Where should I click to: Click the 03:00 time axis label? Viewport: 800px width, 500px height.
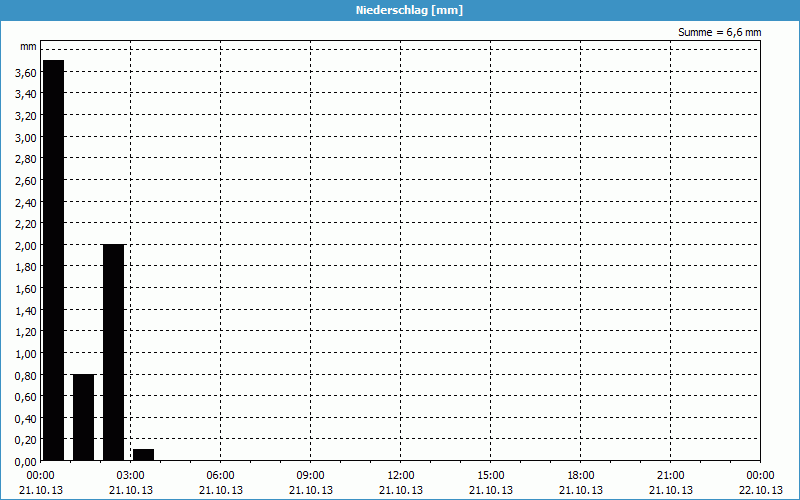point(131,475)
